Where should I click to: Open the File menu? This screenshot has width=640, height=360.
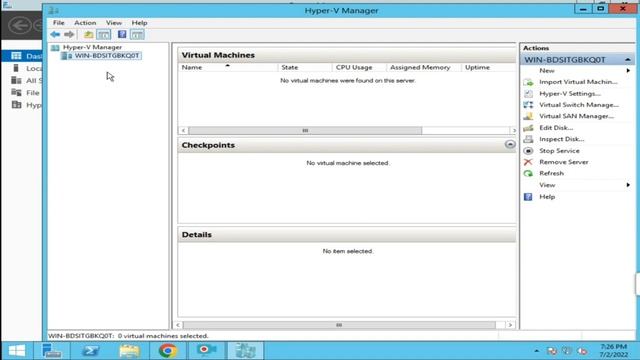58,23
